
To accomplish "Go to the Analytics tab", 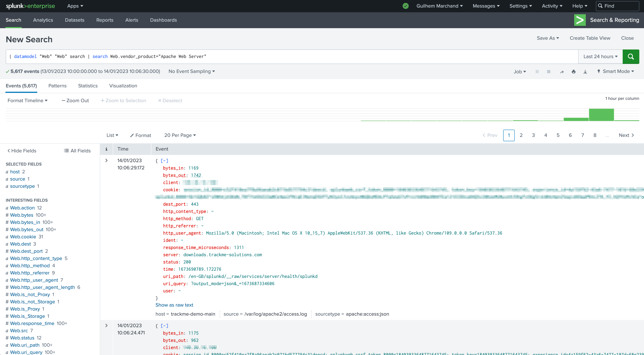I will click(43, 20).
